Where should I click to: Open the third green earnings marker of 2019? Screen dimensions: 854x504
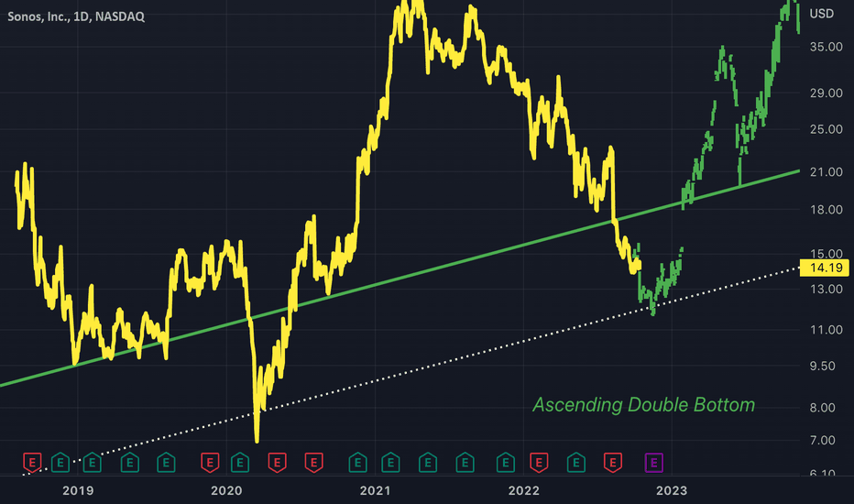[x=166, y=463]
